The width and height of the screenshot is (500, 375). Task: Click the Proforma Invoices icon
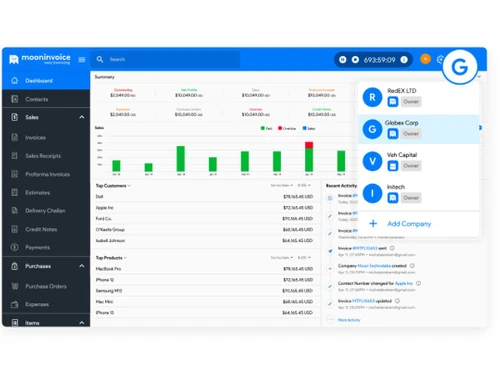(x=14, y=174)
